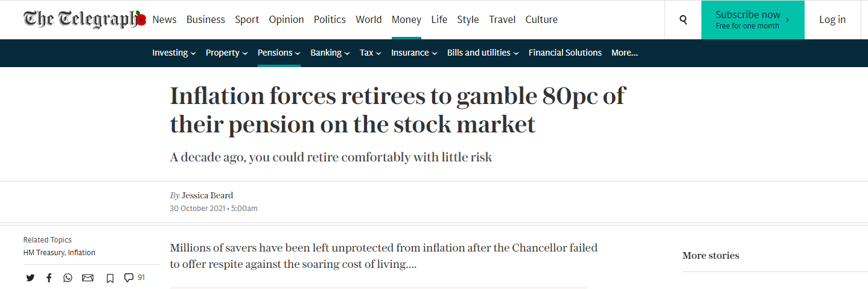Open the Money section tab

[x=406, y=19]
